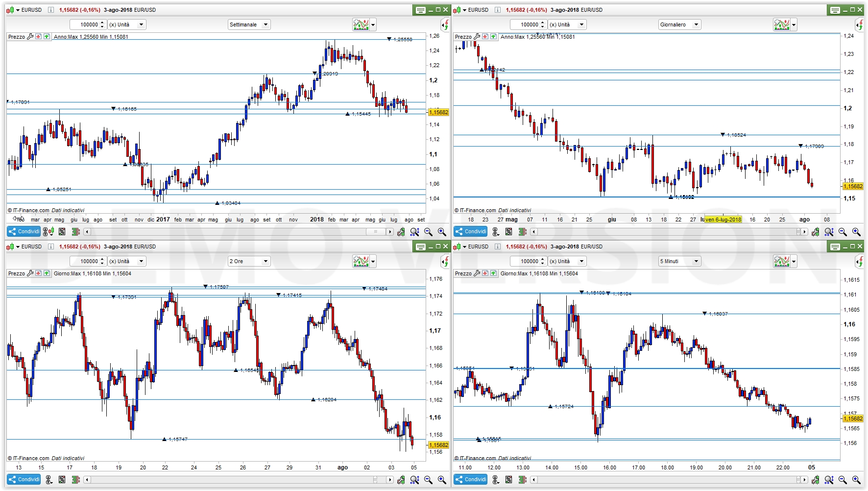The width and height of the screenshot is (868, 491).
Task: Click the green up-arrow beside Prezzo, Settimanale chart
Action: (47, 37)
